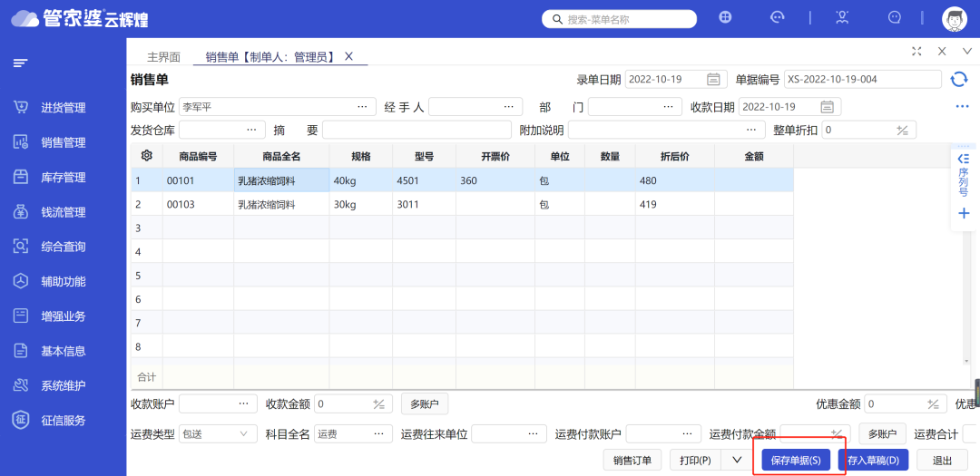Expand the 打印 button dropdown arrow
980x476 pixels.
pyautogui.click(x=736, y=461)
